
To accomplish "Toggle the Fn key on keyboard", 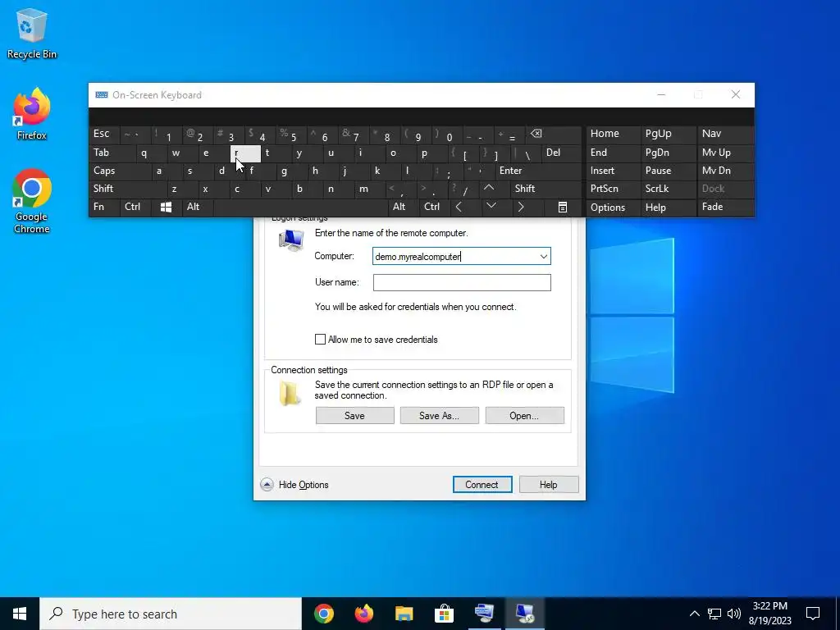I will [104, 208].
